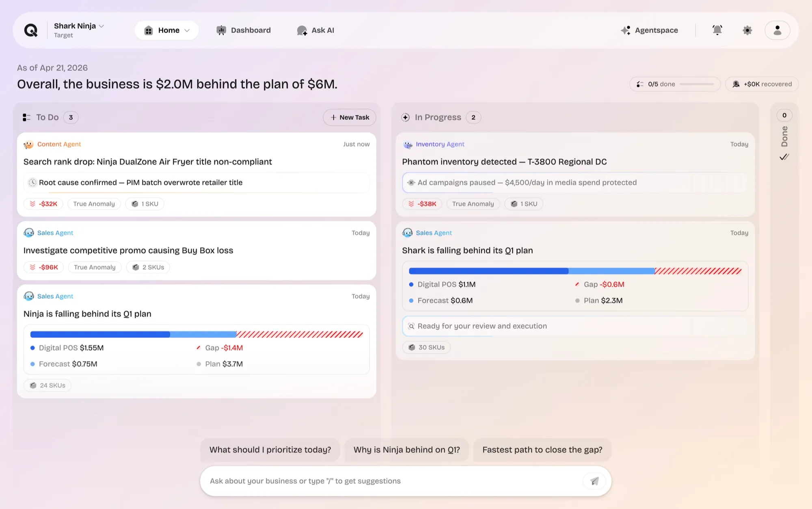Click the In Progress count badge 2
This screenshot has height=509, width=812.
(473, 117)
